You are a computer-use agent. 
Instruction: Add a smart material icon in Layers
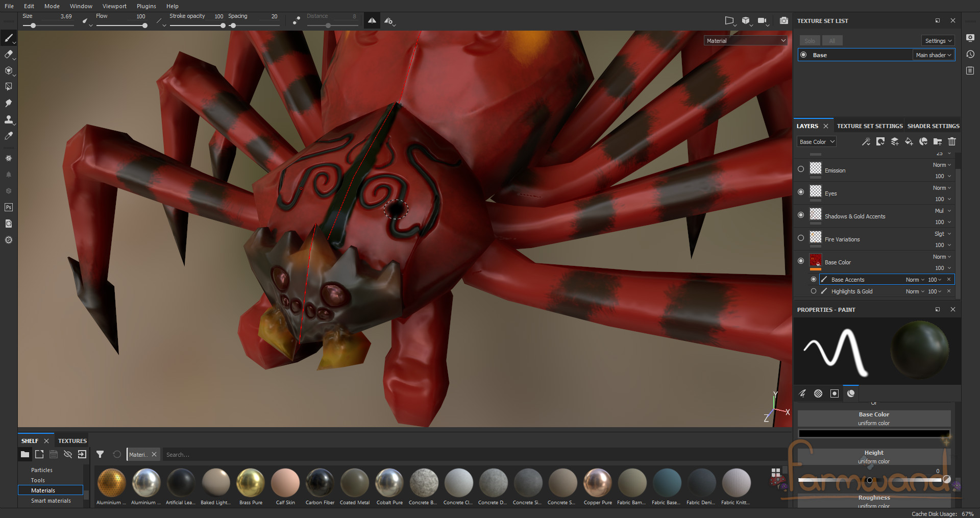923,141
